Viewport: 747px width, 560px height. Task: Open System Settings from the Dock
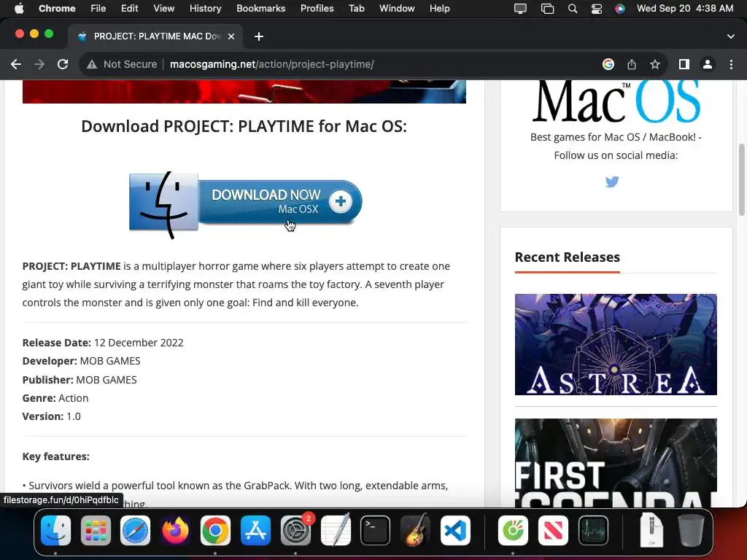[295, 531]
